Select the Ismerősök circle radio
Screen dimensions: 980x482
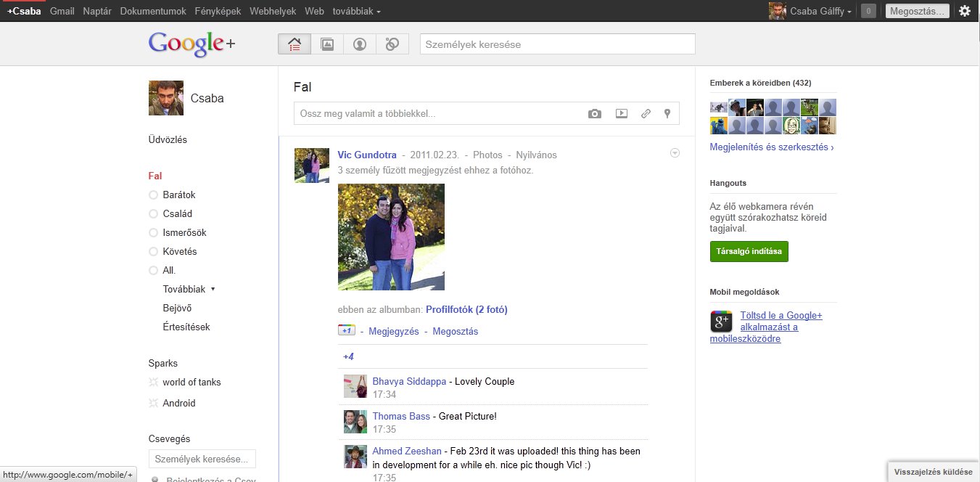click(x=153, y=232)
